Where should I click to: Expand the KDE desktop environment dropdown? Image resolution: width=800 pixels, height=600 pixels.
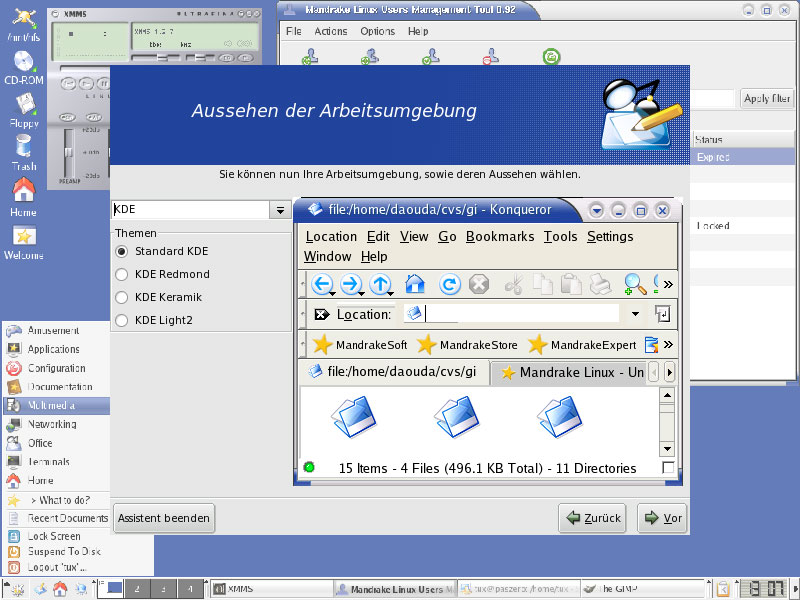pos(278,210)
